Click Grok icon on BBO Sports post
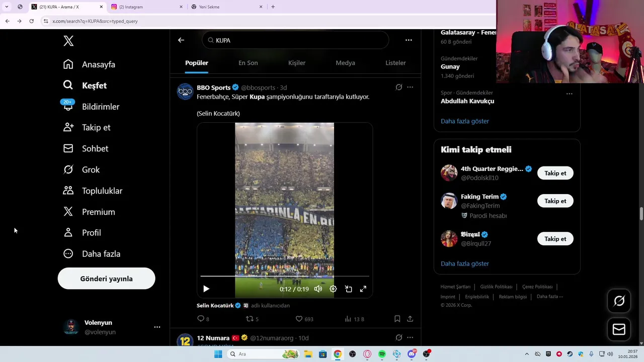 point(398,87)
